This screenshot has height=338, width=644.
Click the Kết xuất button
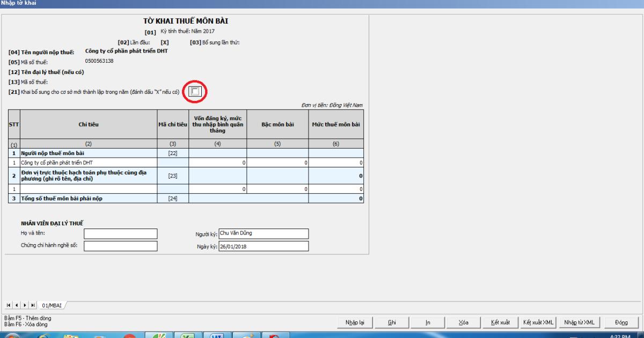pos(501,322)
